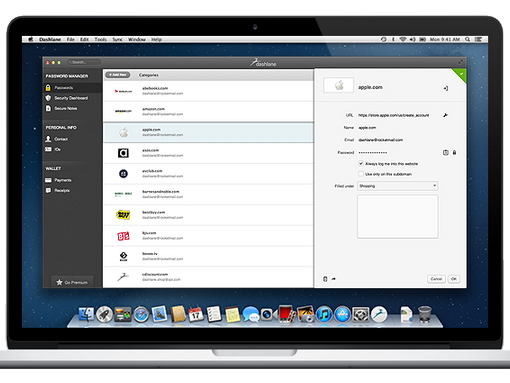Click the login arrow icon beside apple.com
This screenshot has height=383, width=510.
tap(446, 88)
